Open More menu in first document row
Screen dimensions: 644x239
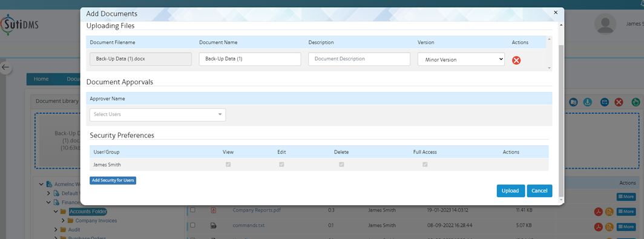626,197
